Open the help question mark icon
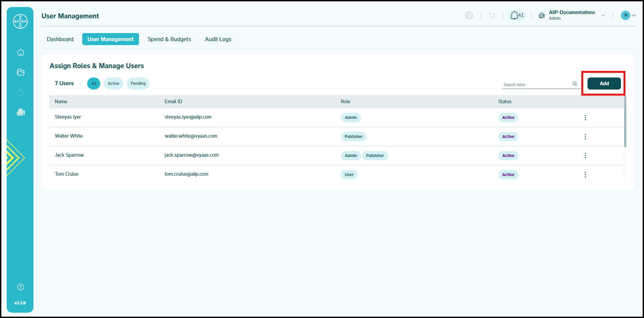The image size is (644, 318). point(21,287)
